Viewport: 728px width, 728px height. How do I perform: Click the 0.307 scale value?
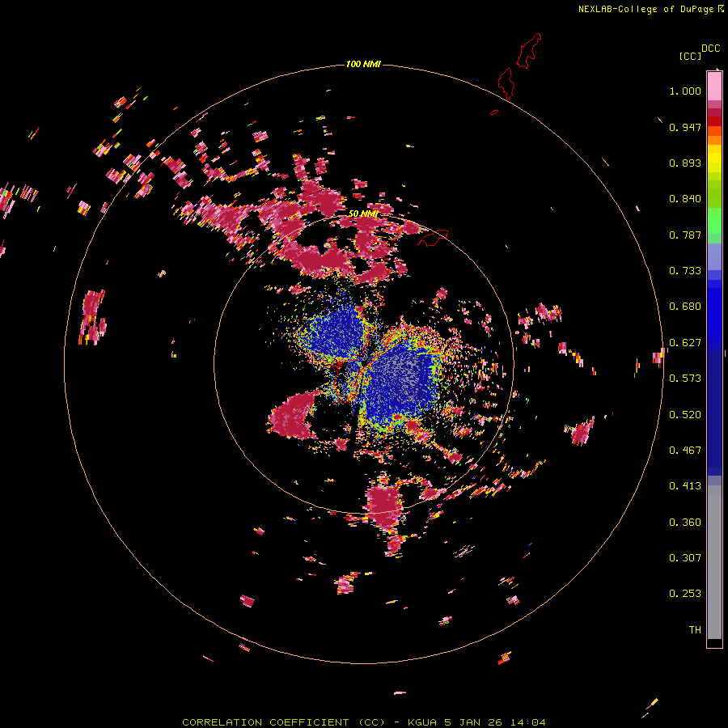(x=685, y=558)
